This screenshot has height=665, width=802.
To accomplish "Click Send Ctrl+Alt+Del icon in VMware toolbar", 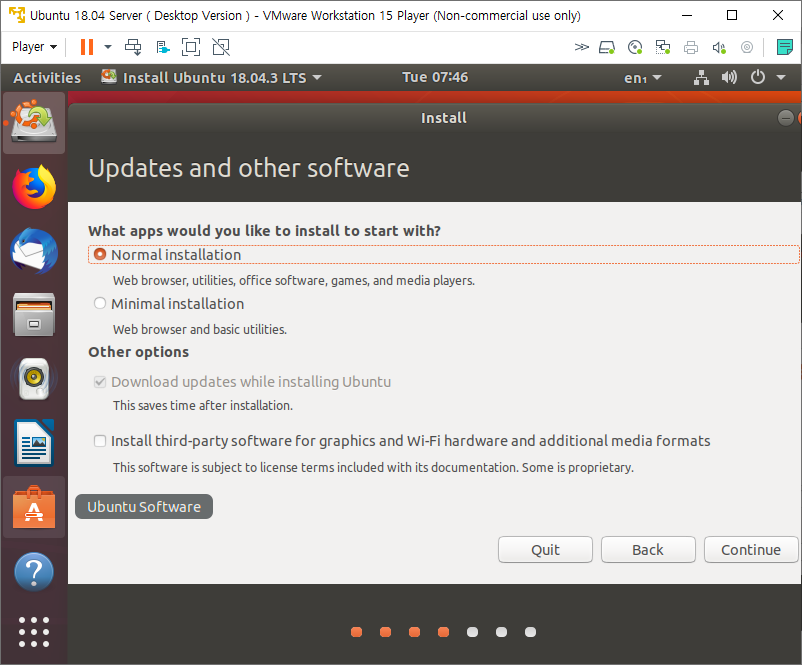I will pos(133,47).
